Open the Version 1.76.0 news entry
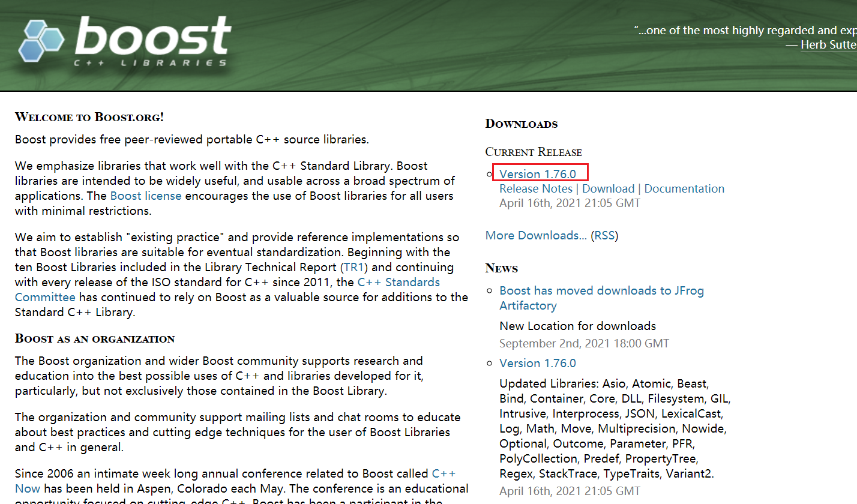Screen dimensions: 857x504 tap(537, 363)
